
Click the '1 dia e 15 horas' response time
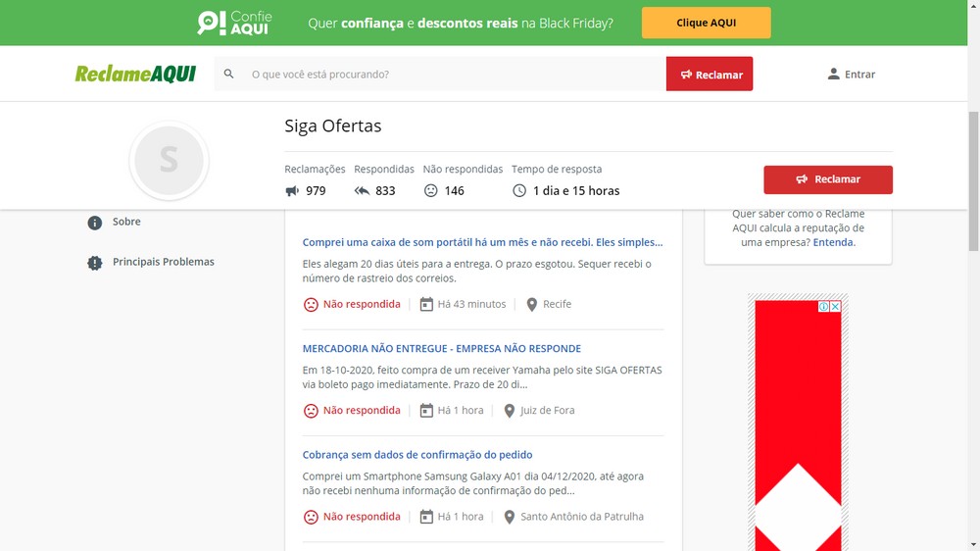[576, 191]
